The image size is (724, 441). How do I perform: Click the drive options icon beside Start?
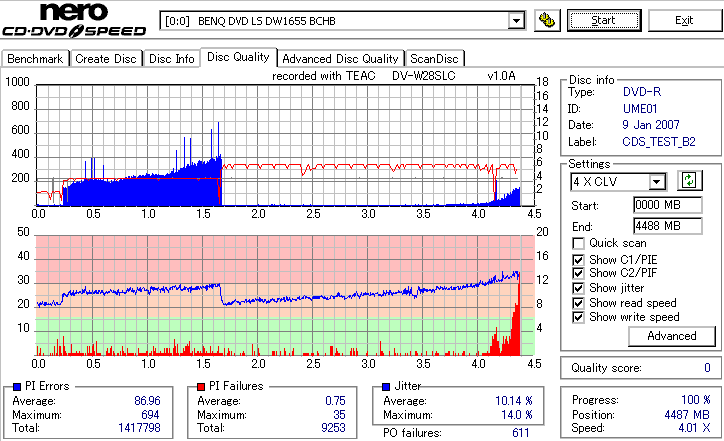(547, 20)
